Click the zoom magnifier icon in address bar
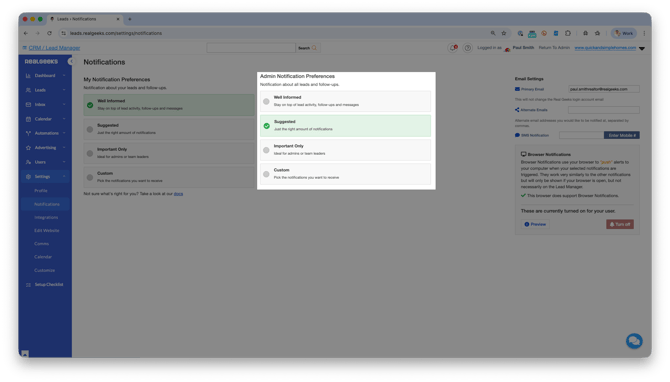Image resolution: width=670 pixels, height=382 pixels. [x=493, y=33]
